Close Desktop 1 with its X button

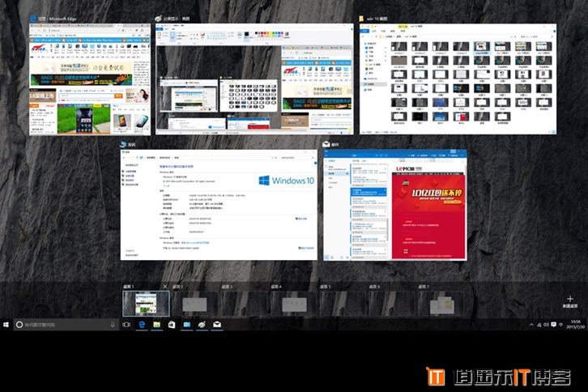tap(165, 287)
